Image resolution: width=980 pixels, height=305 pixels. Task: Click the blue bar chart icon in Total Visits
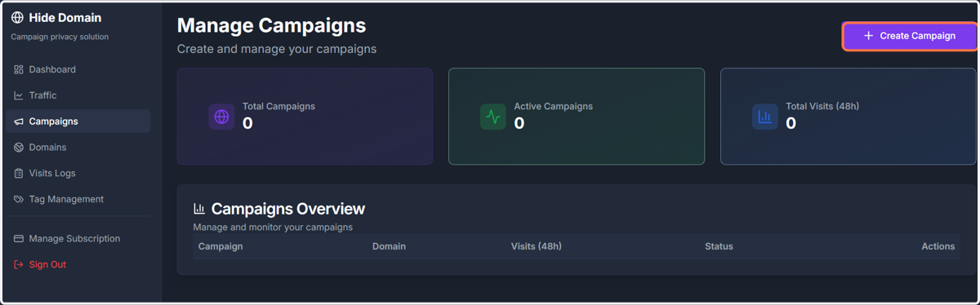tap(765, 117)
